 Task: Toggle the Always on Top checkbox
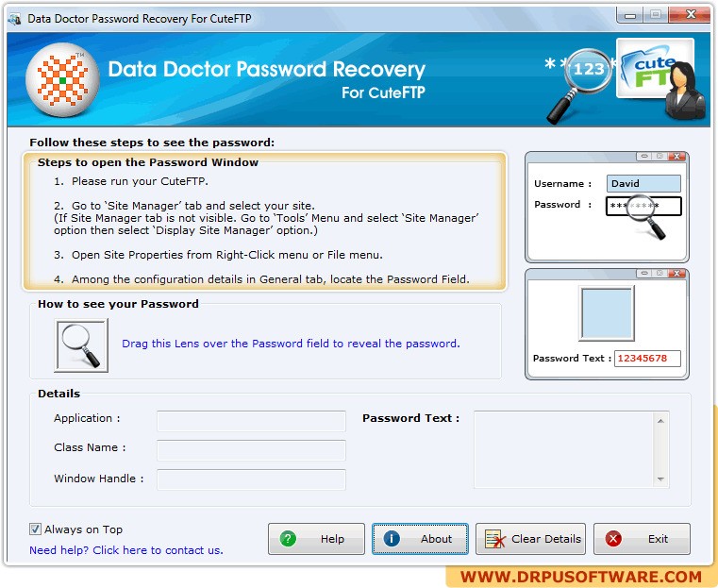(x=35, y=529)
